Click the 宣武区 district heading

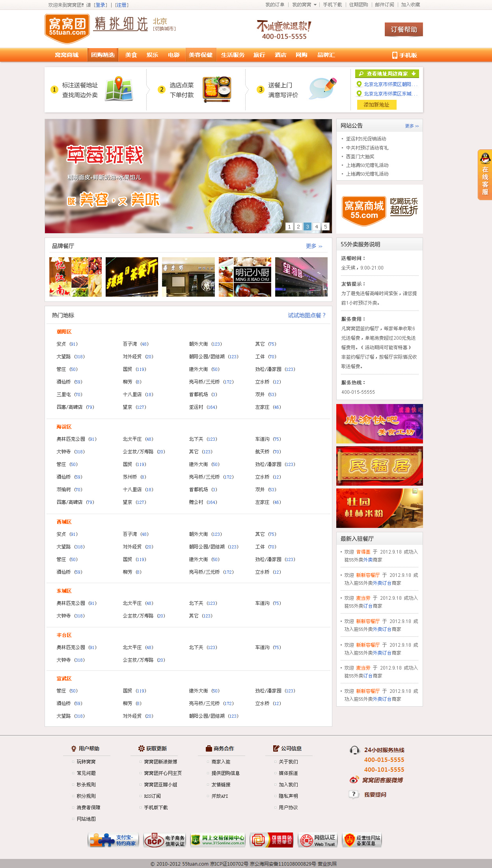(x=64, y=679)
